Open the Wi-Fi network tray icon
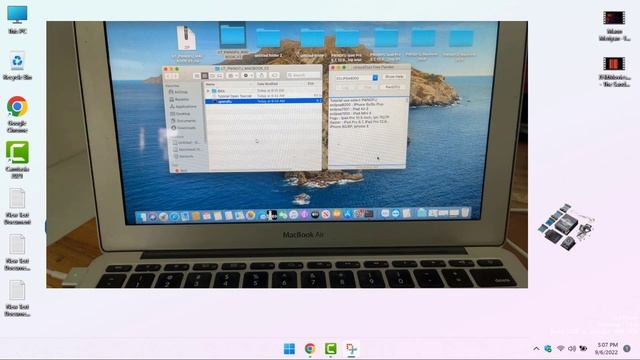This screenshot has width=640, height=360. pyautogui.click(x=561, y=349)
